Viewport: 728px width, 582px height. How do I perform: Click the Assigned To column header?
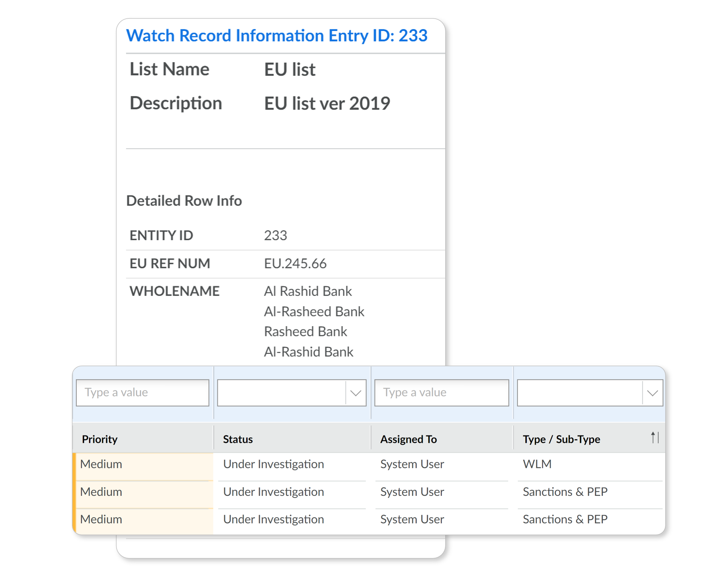[408, 439]
